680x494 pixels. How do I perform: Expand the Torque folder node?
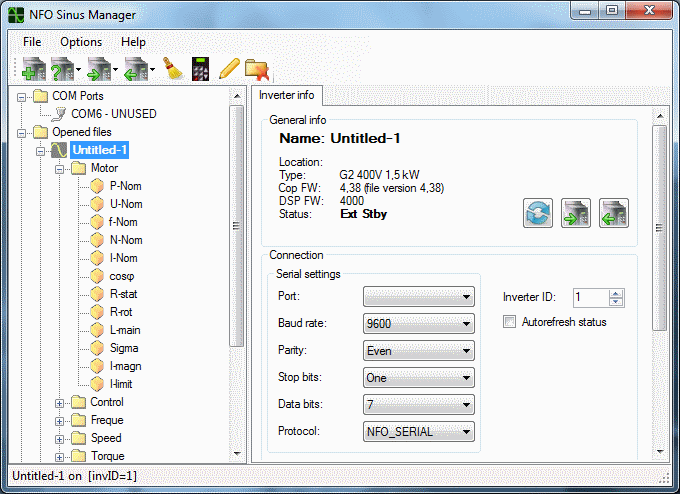coord(59,457)
